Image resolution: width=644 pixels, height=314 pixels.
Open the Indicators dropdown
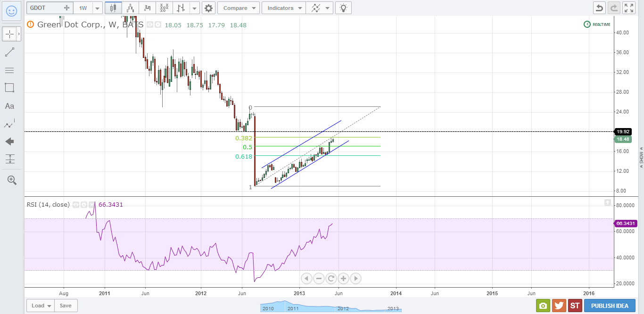coord(284,8)
